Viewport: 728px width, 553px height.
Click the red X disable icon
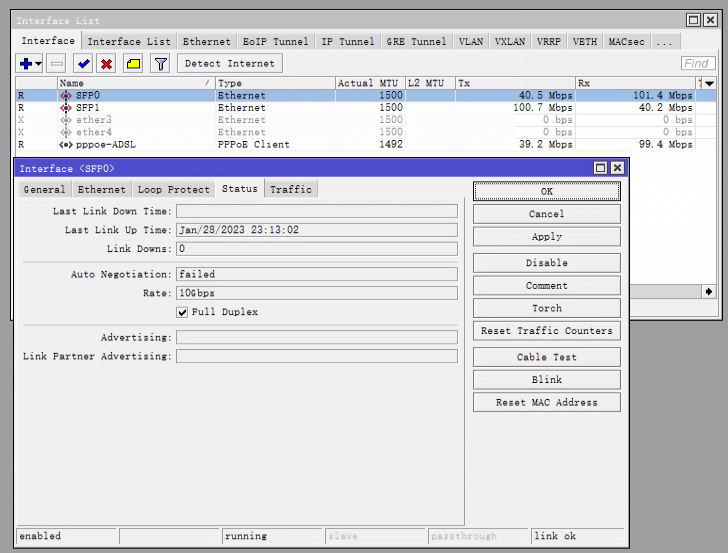point(106,64)
